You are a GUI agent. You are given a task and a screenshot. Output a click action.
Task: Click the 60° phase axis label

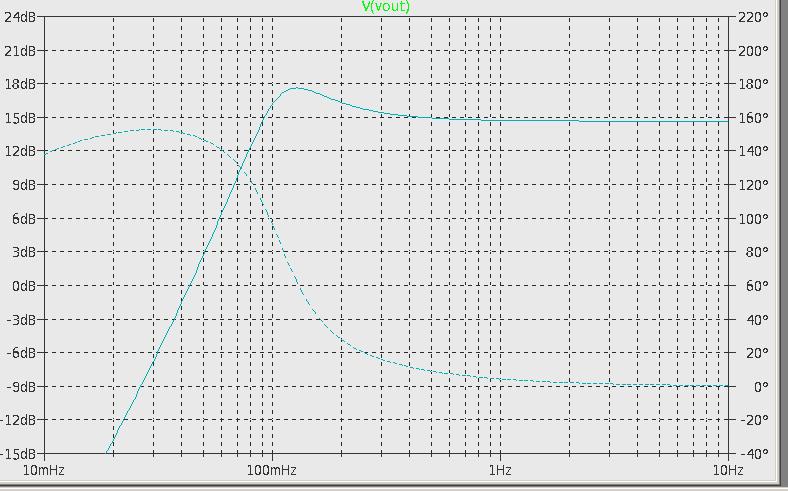tap(757, 285)
